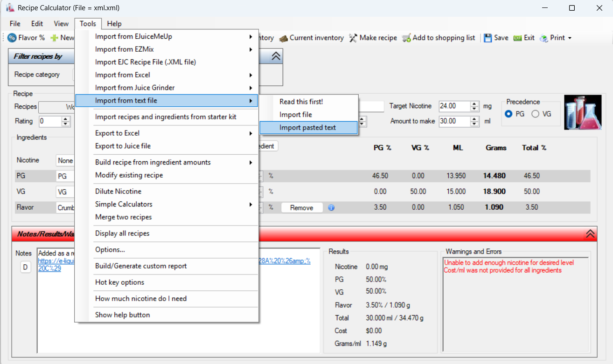The height and width of the screenshot is (364, 613).
Task: Click Read this first! submenu item
Action: (308, 102)
